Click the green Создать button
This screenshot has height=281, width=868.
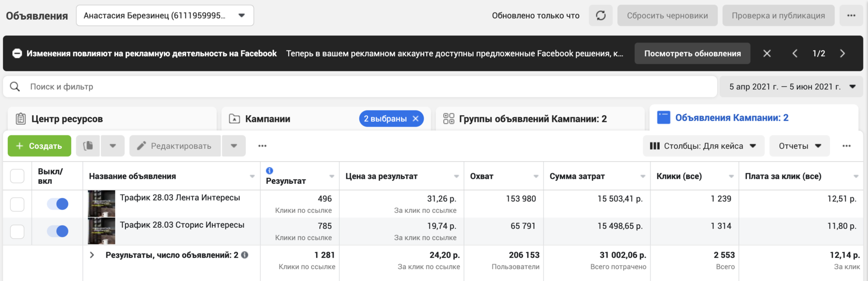click(39, 146)
